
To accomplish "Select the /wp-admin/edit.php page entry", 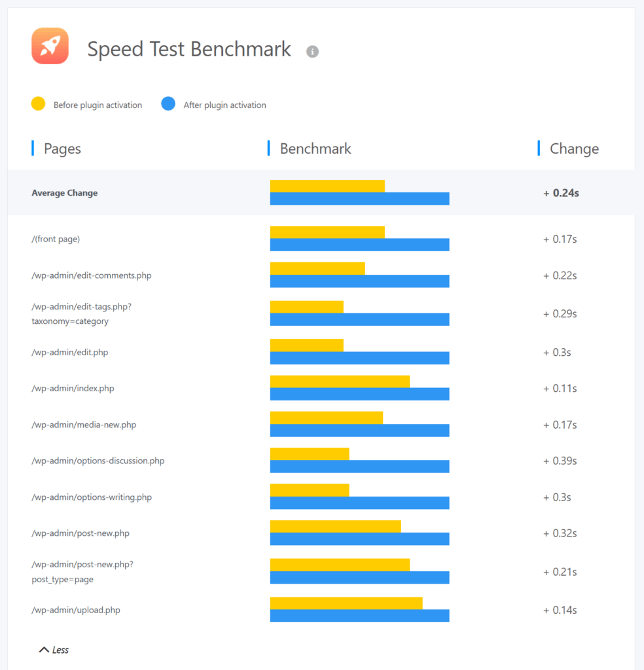I will pyautogui.click(x=69, y=352).
